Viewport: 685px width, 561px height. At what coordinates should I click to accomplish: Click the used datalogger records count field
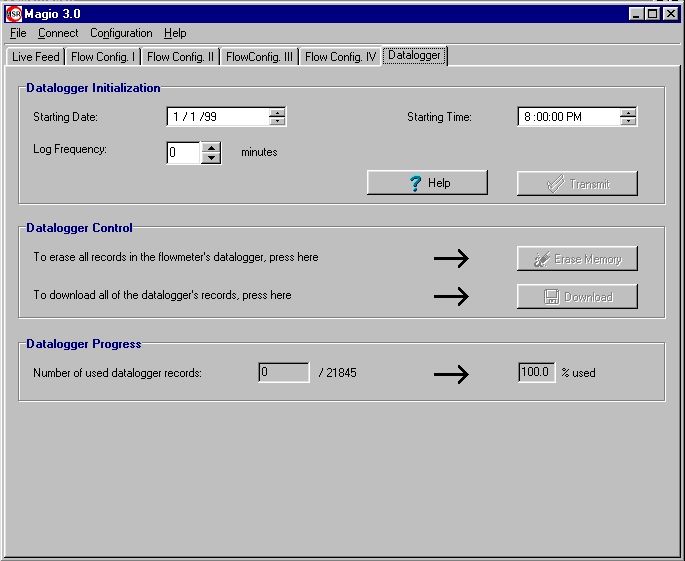point(284,372)
